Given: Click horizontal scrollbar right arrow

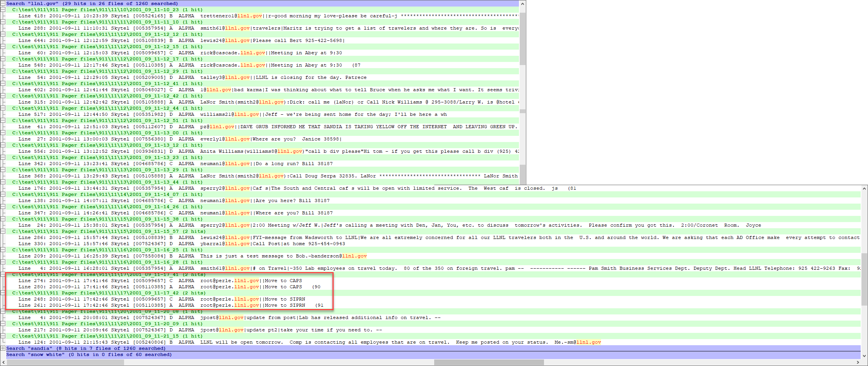Looking at the screenshot, I should click(x=858, y=362).
